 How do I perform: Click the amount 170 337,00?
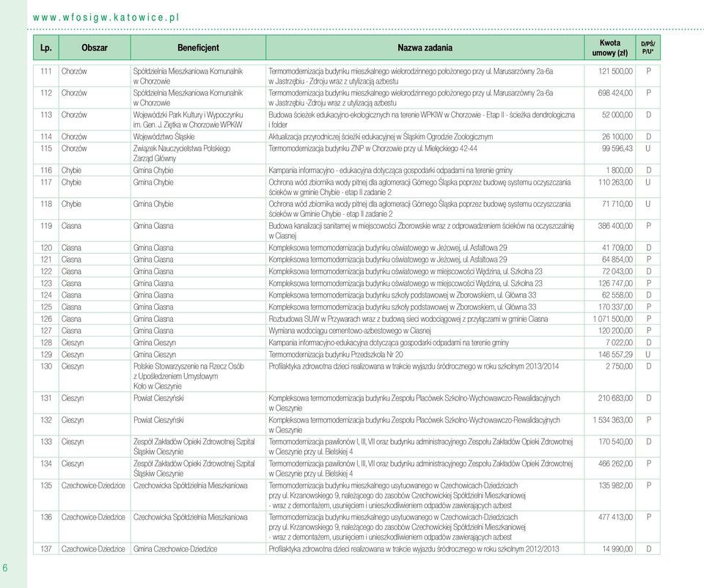coord(615,307)
